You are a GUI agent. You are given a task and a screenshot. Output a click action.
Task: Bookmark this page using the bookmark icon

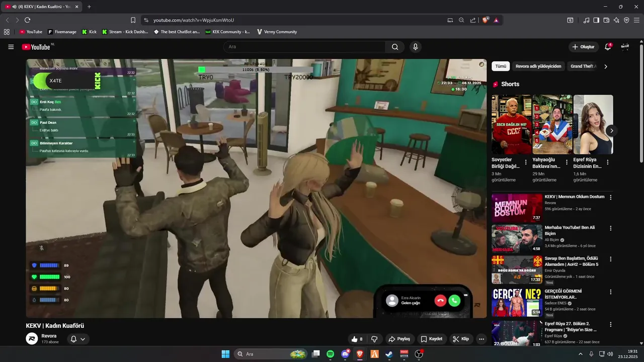coord(133,20)
